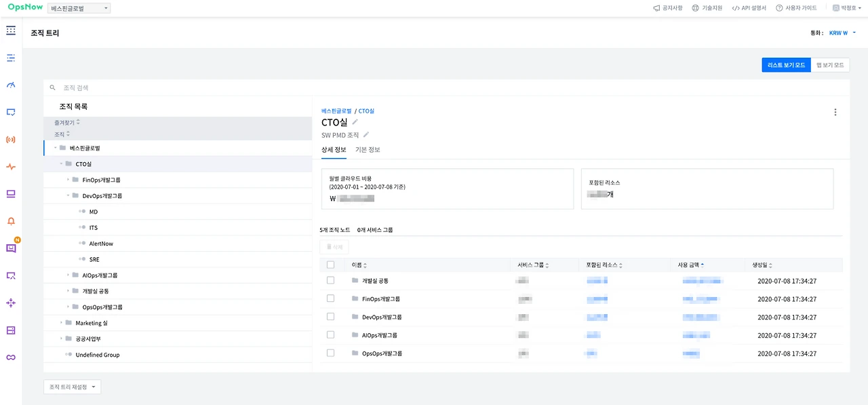
Task: Open the 조직 트리 재설정 dropdown
Action: click(73, 387)
